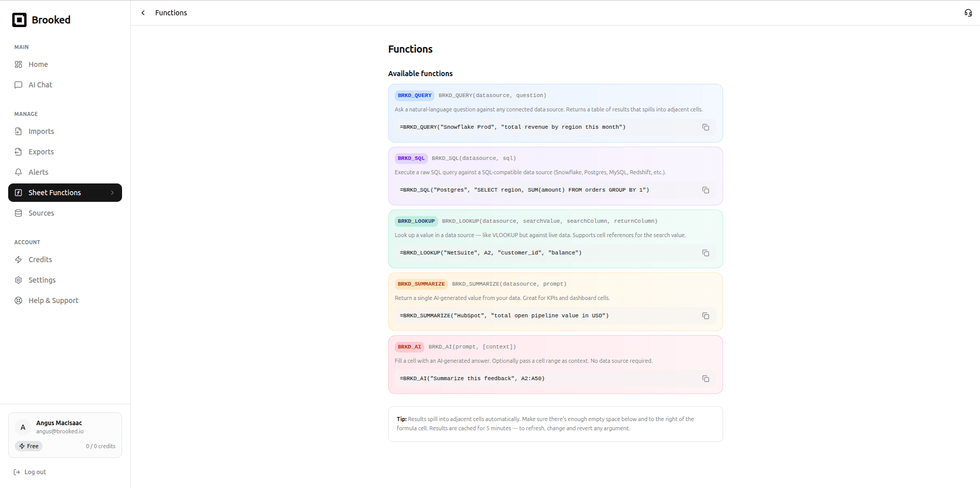Screen dimensions: 980x488
Task: Click the 'Summarize this feedback' formula text
Action: (x=472, y=379)
